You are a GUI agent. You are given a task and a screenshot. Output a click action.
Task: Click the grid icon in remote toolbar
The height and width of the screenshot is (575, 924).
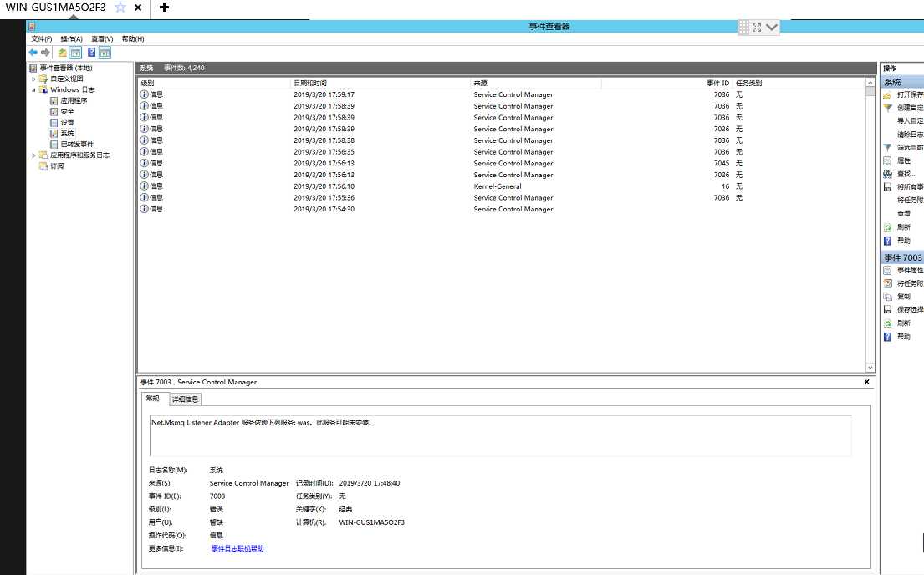[x=743, y=27]
